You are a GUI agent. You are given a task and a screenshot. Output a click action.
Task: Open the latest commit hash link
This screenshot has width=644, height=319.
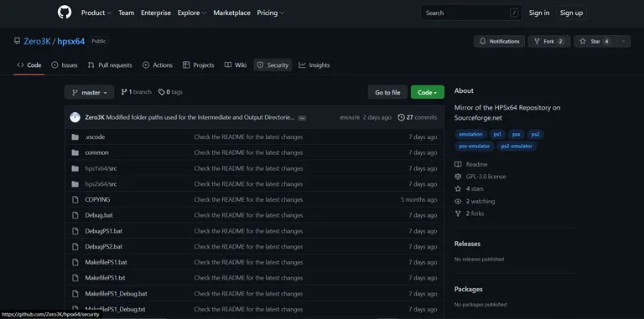pos(350,118)
